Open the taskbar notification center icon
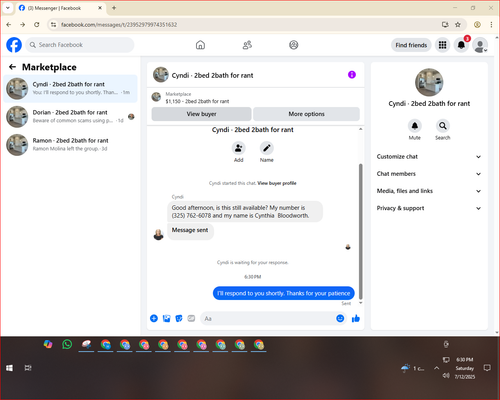 point(487,368)
